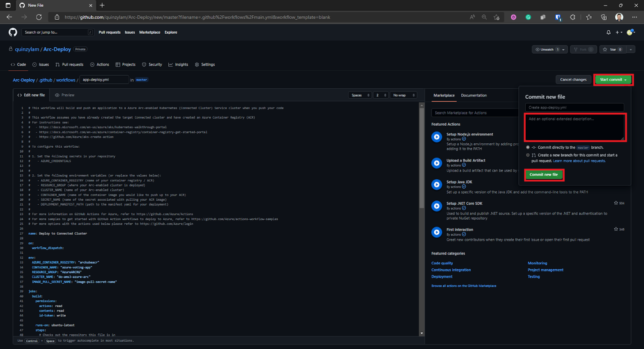This screenshot has height=349, width=644.
Task: Open the create new plus menu
Action: 619,32
